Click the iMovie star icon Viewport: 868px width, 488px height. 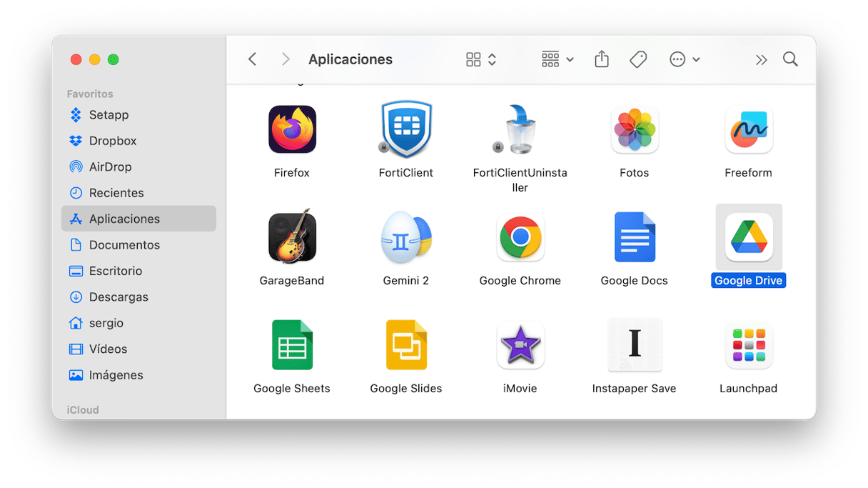pyautogui.click(x=520, y=346)
